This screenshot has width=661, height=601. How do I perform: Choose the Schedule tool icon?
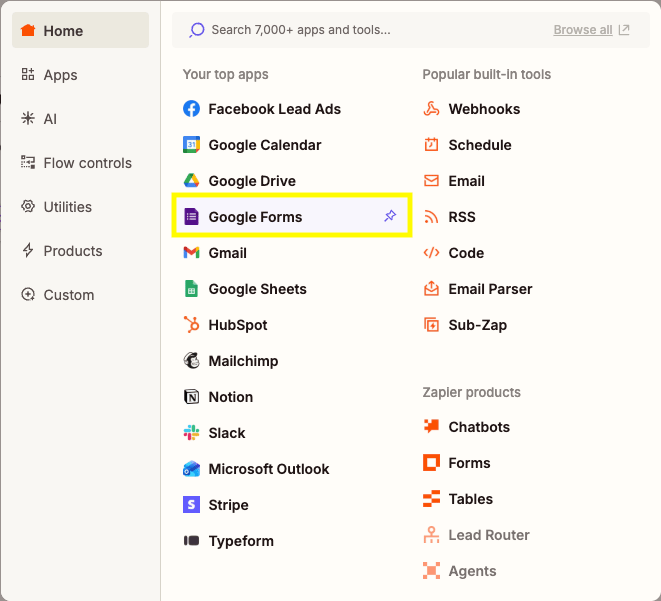pyautogui.click(x=431, y=145)
